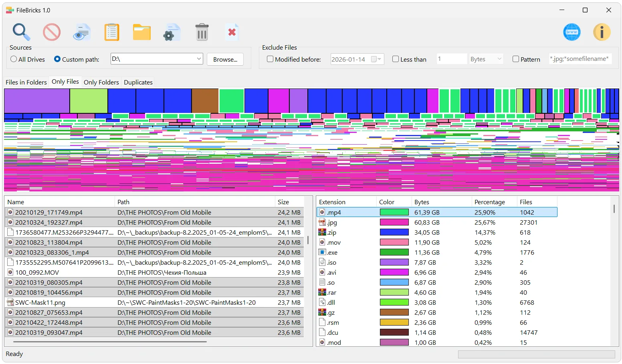
Task: Click the brown treemap block
Action: (205, 101)
